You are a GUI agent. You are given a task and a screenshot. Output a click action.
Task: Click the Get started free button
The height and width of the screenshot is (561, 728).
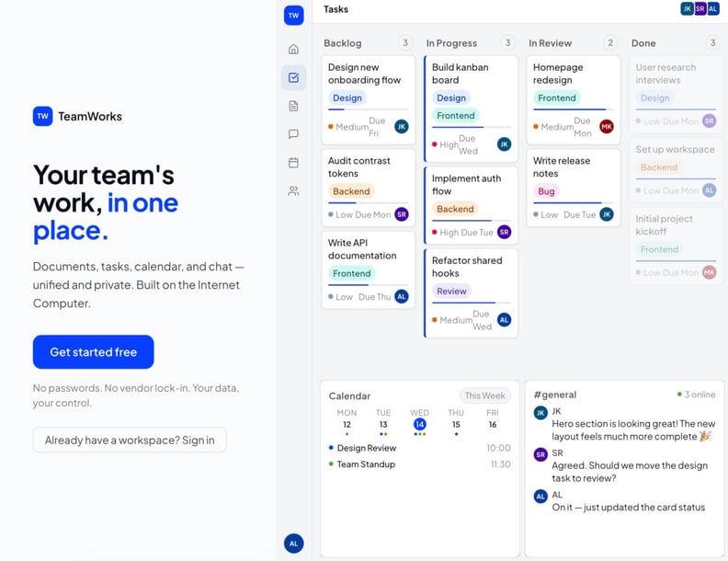(x=94, y=352)
